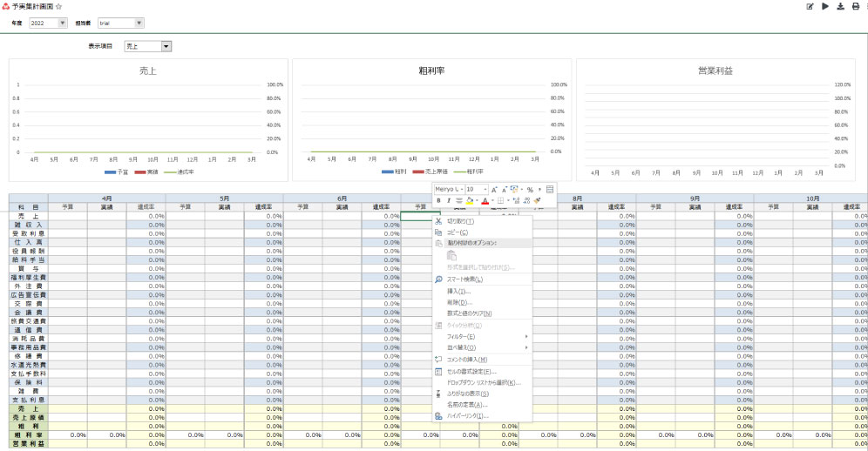868x451 pixels.
Task: Click the edit (pencil) icon at top right
Action: (810, 6)
